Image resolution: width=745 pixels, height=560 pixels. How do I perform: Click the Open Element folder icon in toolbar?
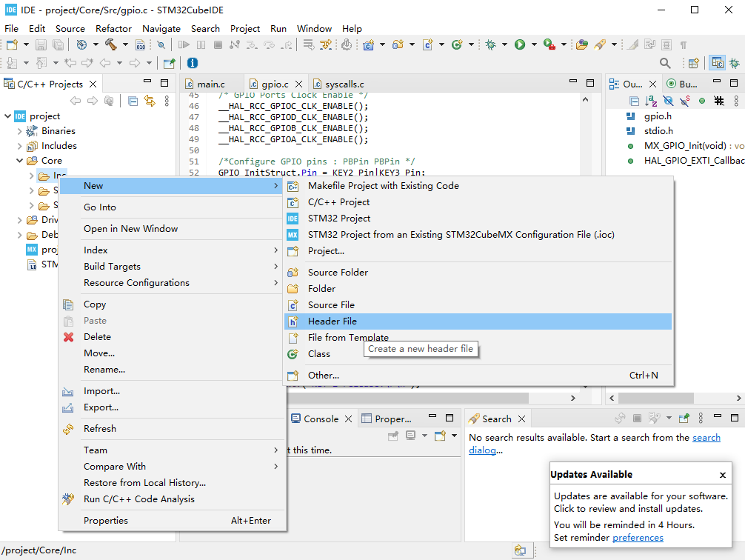tap(581, 44)
